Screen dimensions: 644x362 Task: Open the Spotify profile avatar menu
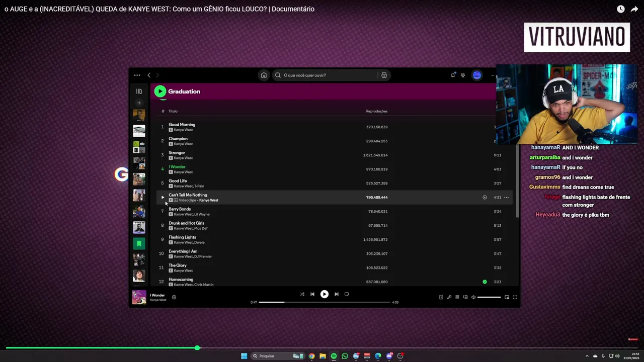[477, 75]
